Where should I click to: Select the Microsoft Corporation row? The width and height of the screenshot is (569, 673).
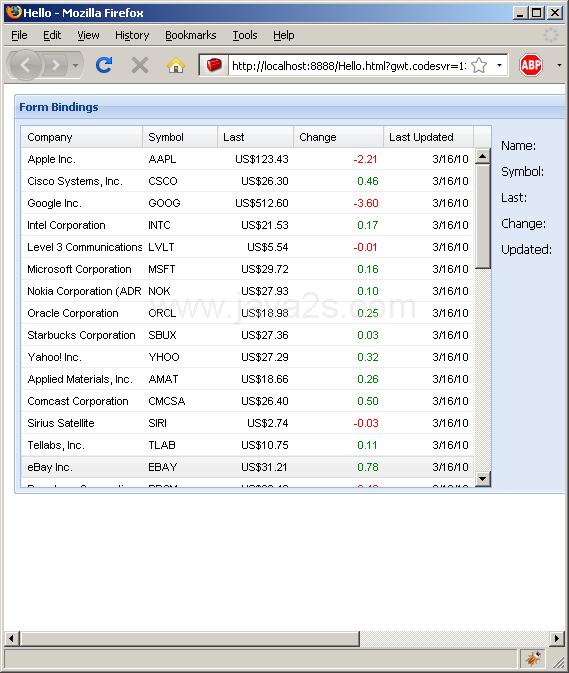pos(247,269)
